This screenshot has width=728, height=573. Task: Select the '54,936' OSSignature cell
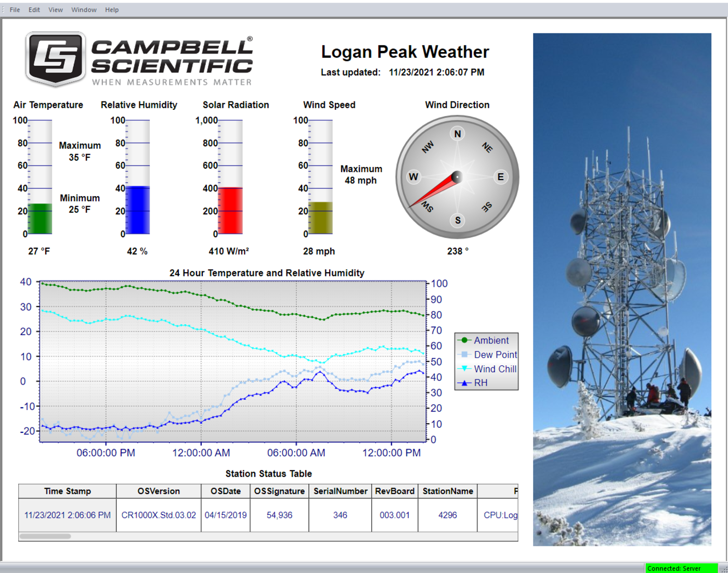click(279, 515)
